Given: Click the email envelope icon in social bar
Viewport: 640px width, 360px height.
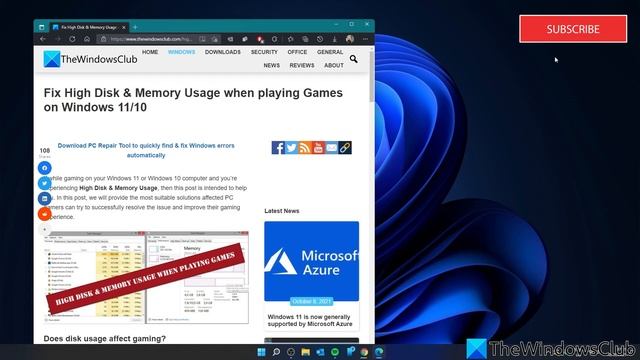Looking at the screenshot, I should (332, 148).
